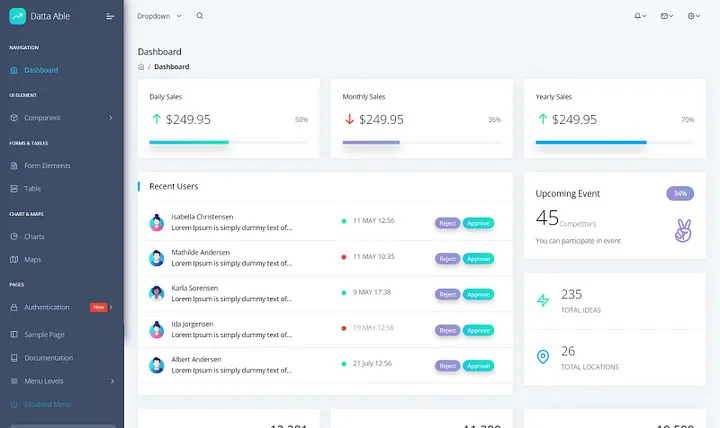This screenshot has height=428, width=720.
Task: Collapse the sidebar with the hamburger icon
Action: pos(110,17)
